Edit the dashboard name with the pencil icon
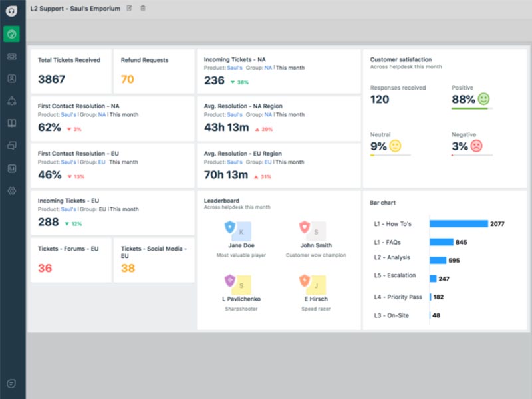This screenshot has height=399, width=532. pyautogui.click(x=129, y=9)
